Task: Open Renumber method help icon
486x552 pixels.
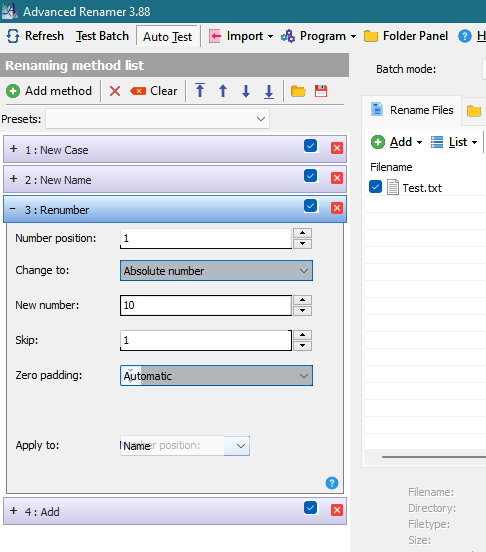Action: pyautogui.click(x=332, y=483)
